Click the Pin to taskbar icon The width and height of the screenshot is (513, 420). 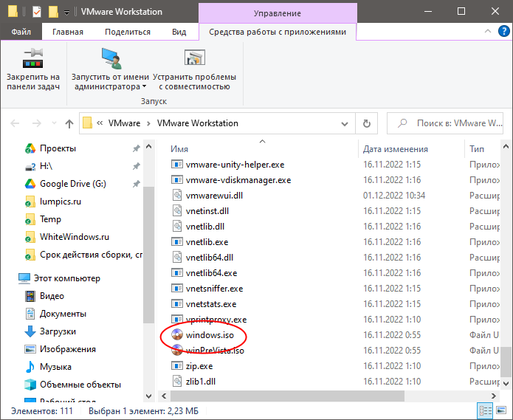pyautogui.click(x=32, y=58)
